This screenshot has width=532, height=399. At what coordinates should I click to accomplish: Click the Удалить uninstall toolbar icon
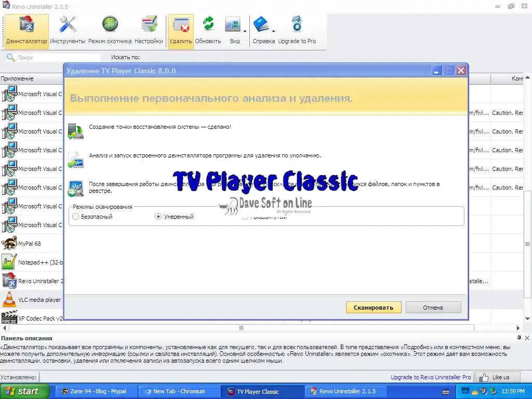(180, 31)
